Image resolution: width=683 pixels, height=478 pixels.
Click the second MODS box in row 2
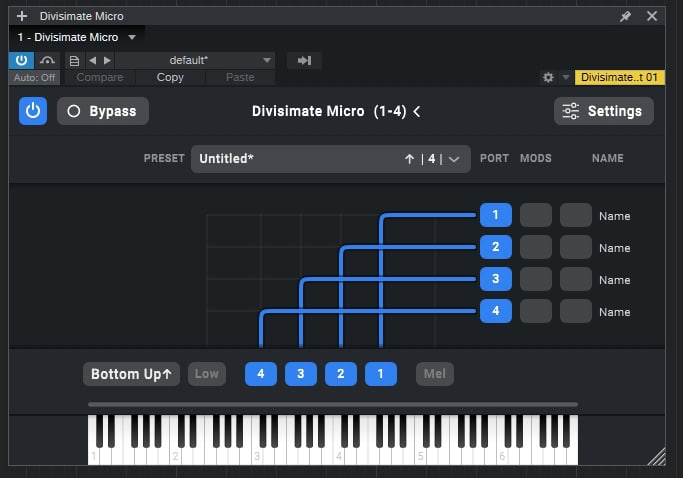(x=576, y=247)
